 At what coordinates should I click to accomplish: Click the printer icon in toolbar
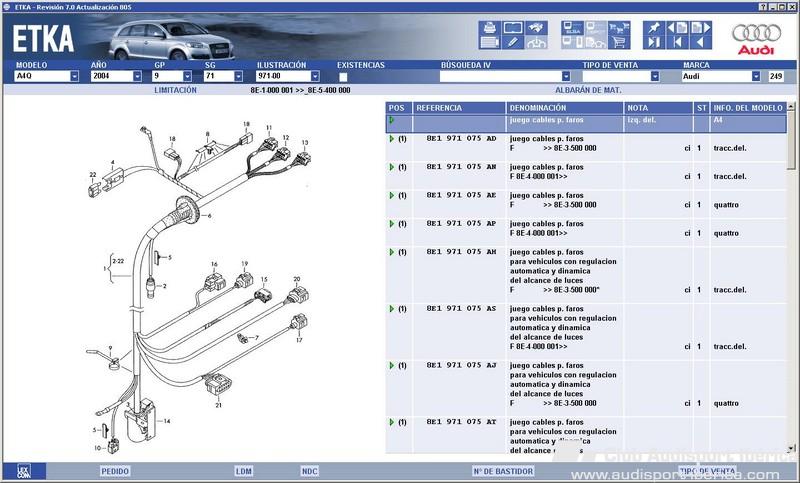[489, 28]
